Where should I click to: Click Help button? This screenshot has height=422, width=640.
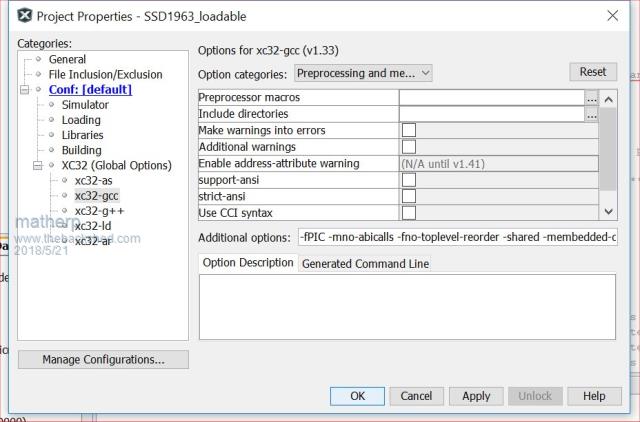594,396
